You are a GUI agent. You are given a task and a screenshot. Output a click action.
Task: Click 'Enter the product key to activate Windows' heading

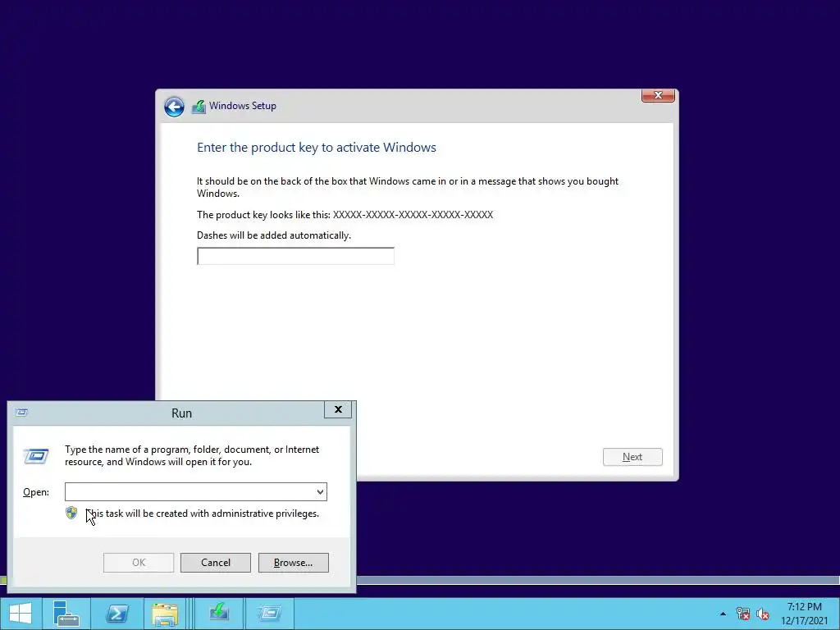pos(317,148)
